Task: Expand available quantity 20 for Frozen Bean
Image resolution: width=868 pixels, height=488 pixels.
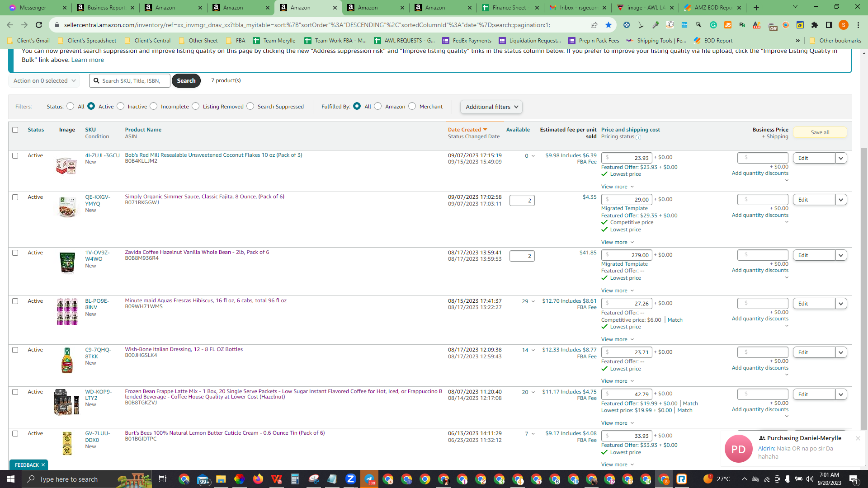Action: click(528, 392)
